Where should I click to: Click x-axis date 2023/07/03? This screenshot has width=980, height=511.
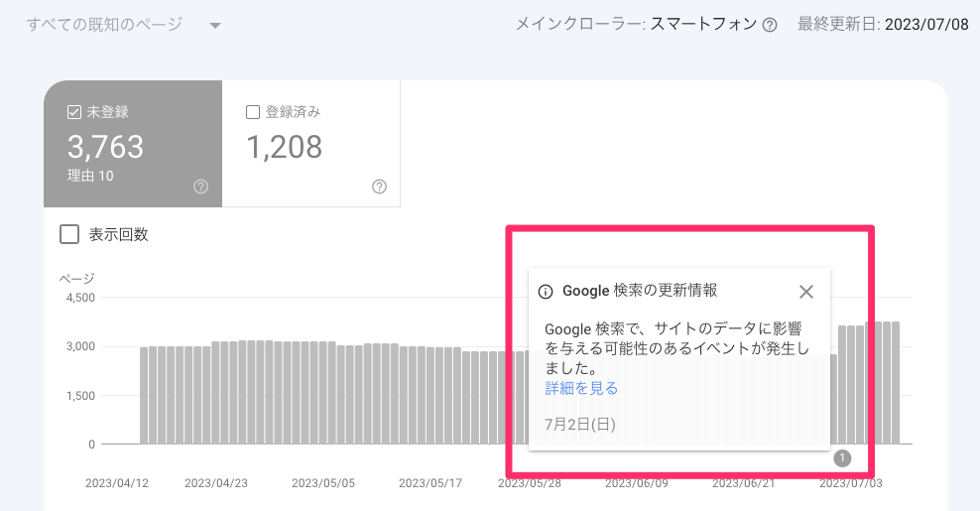click(851, 483)
